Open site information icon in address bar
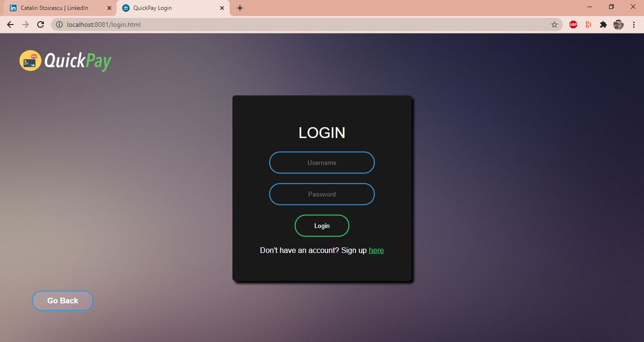 [x=59, y=24]
